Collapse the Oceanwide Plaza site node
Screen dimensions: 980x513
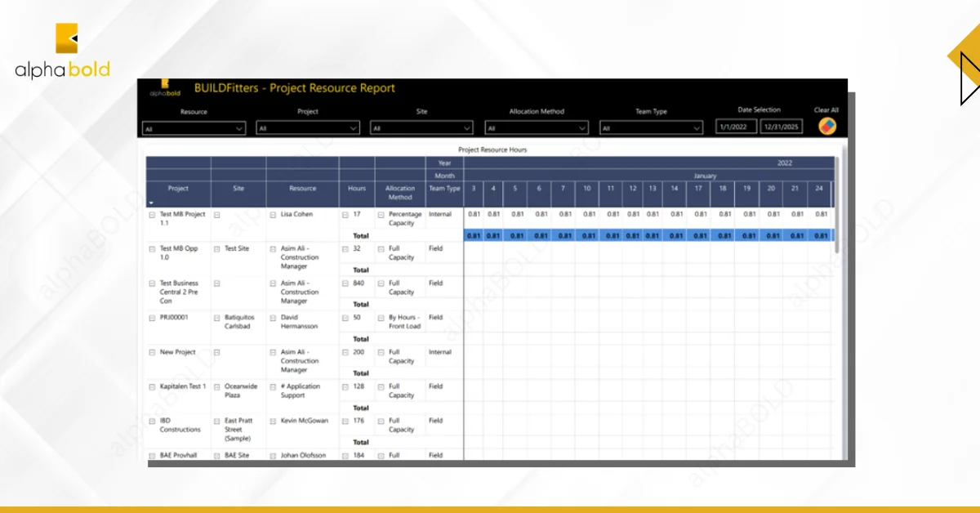tap(217, 387)
